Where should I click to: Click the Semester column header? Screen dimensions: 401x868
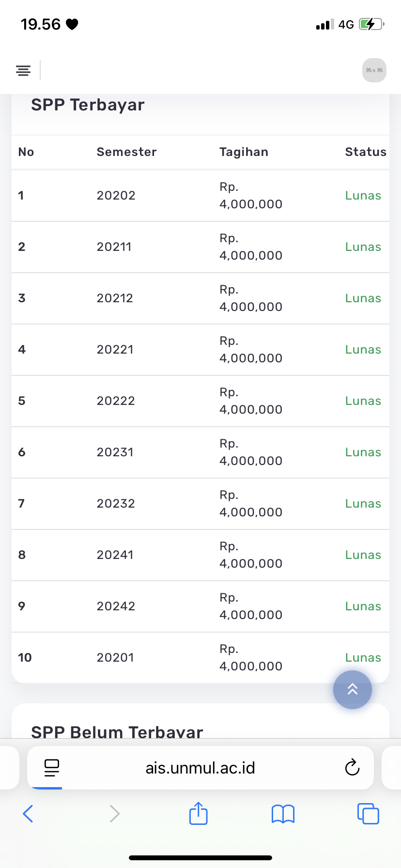click(126, 152)
